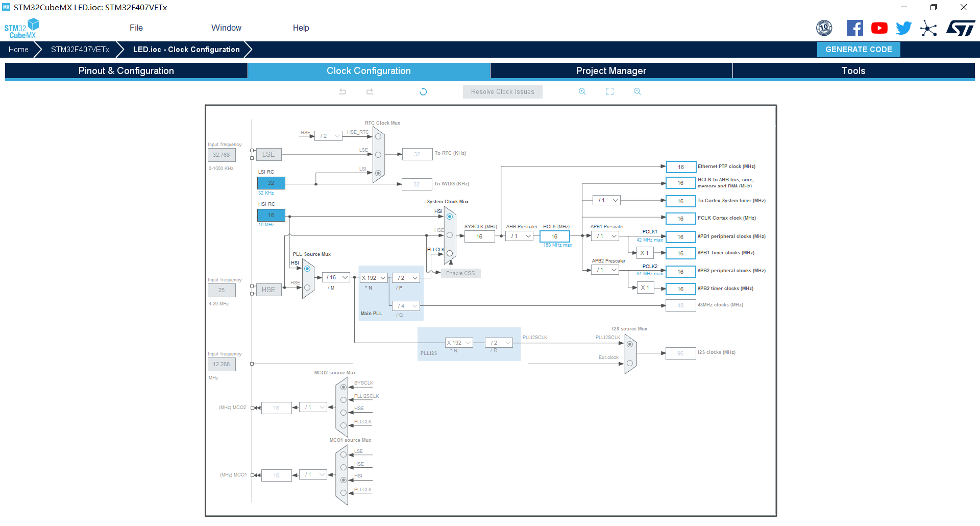Image resolution: width=980 pixels, height=526 pixels.
Task: Switch to Project Manager tab
Action: 611,70
